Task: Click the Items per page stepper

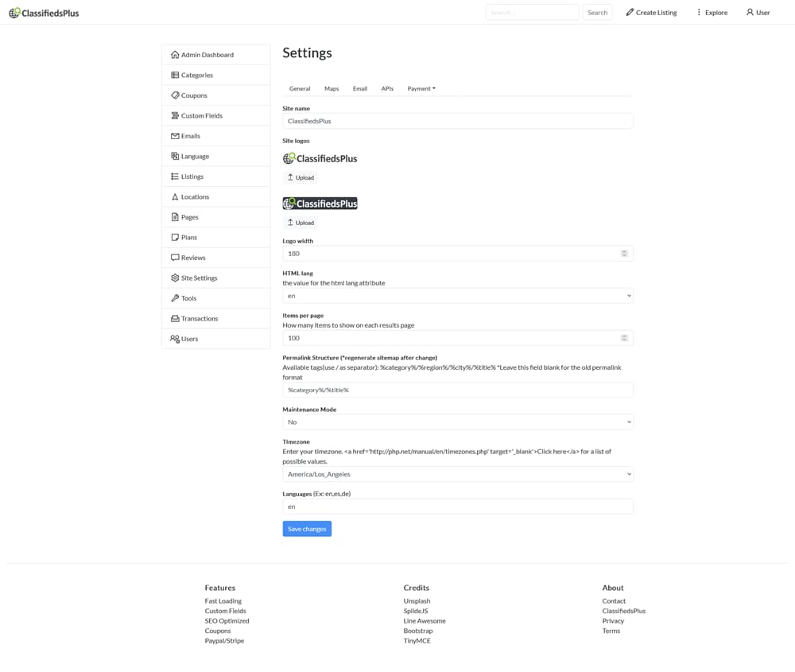Action: click(x=624, y=338)
